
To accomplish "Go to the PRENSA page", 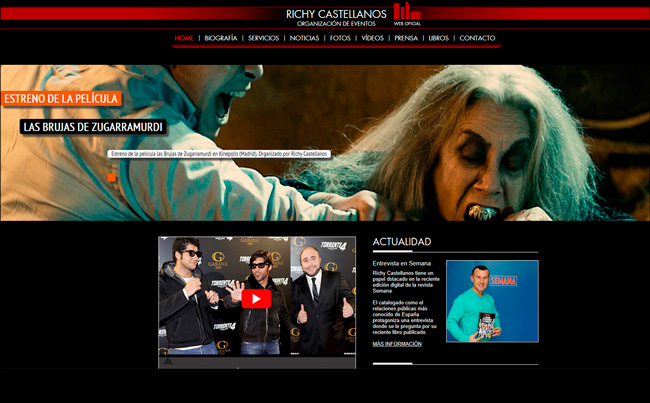I will 406,38.
